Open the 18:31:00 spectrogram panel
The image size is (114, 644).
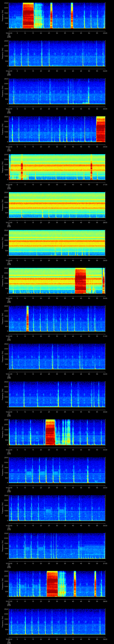[x=57, y=356]
